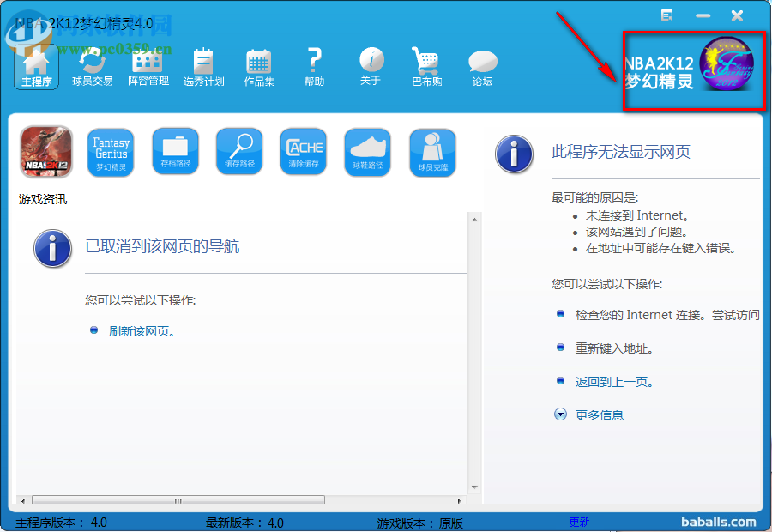Screen dimensions: 772x532
Task: Open the 阵容管理 roster management tool
Action: click(x=148, y=67)
